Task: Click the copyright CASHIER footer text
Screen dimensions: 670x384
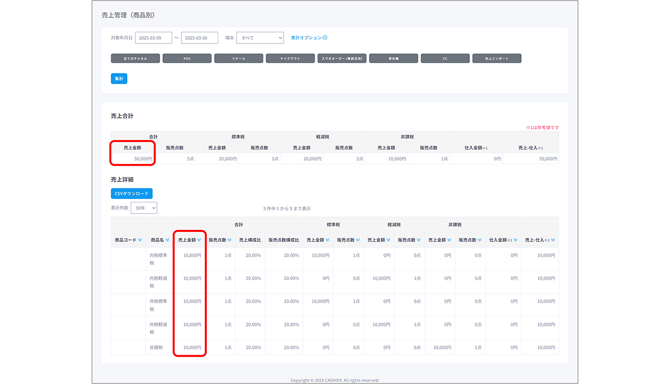Action: point(335,380)
